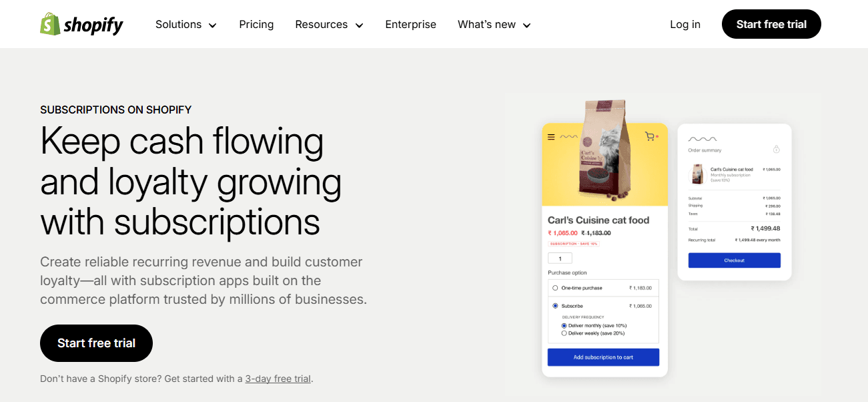The height and width of the screenshot is (402, 868).
Task: Click the red ₹ 1,065.00 sale price
Action: [x=562, y=233]
